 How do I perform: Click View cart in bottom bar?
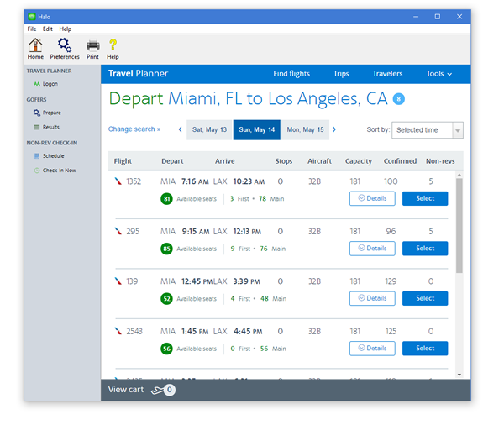click(126, 390)
